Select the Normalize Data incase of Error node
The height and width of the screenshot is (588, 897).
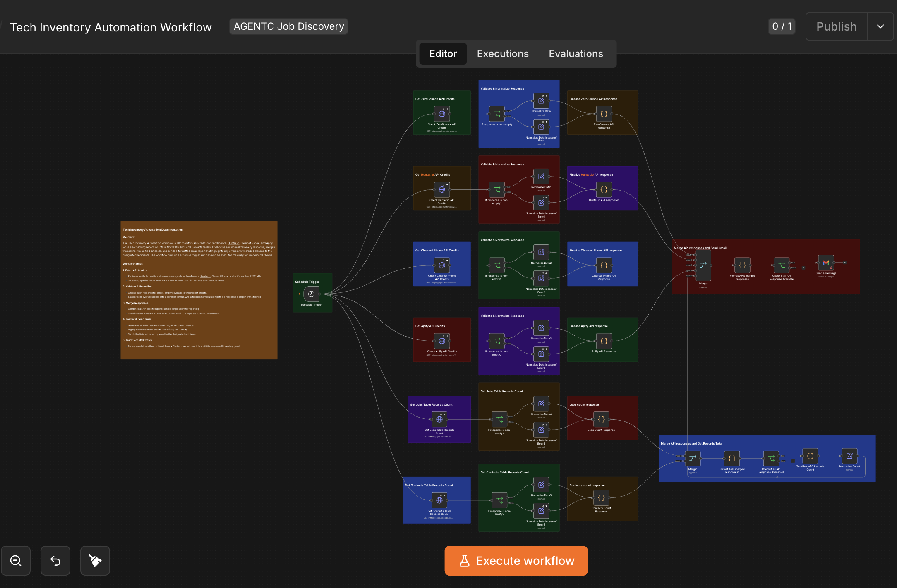click(541, 127)
